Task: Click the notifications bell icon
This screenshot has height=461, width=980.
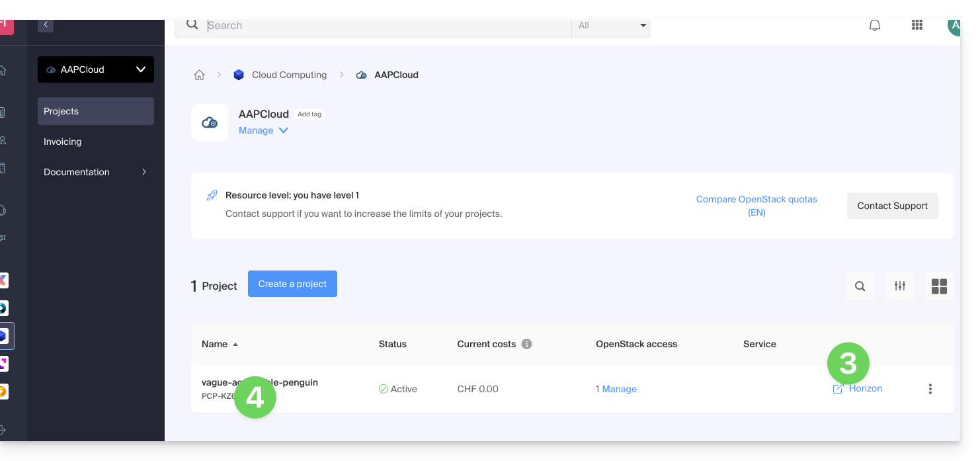Action: click(x=875, y=26)
